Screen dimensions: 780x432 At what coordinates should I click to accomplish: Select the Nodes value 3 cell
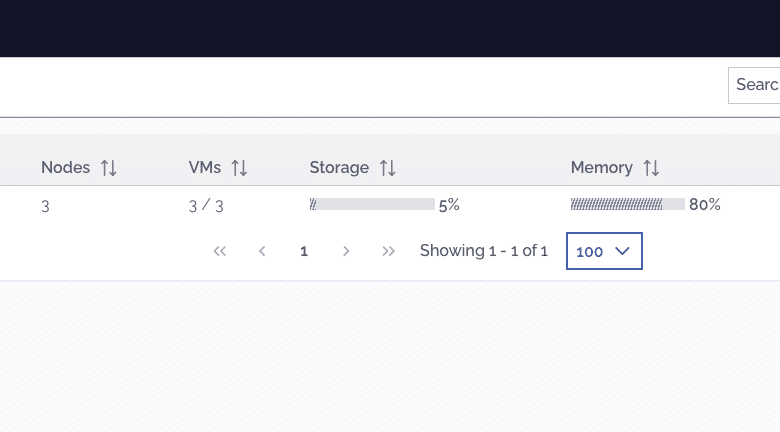[45, 206]
